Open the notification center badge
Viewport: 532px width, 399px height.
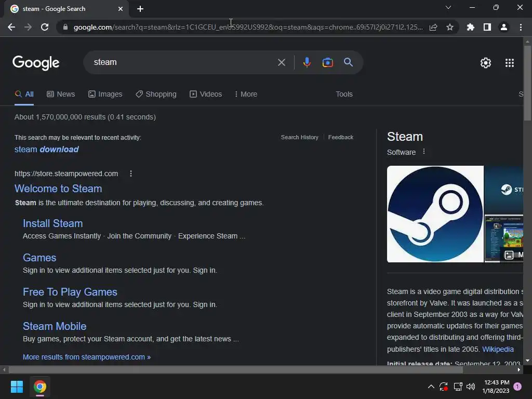click(x=517, y=387)
